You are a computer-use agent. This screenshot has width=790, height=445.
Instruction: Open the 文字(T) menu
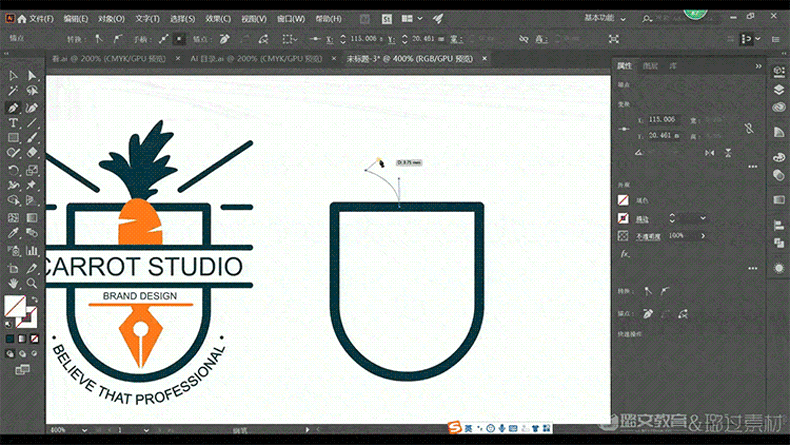click(147, 19)
